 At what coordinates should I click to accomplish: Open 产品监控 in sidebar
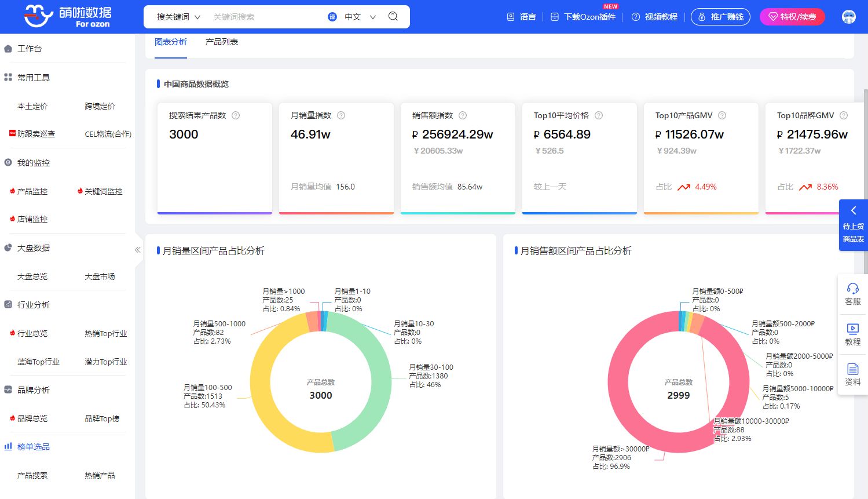(x=32, y=191)
